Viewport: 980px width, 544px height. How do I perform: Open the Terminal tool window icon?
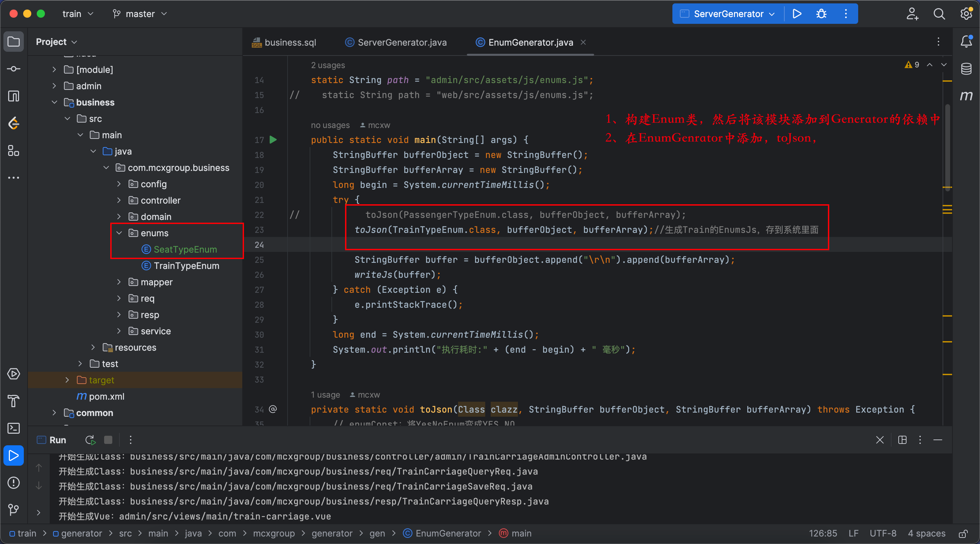click(x=14, y=428)
